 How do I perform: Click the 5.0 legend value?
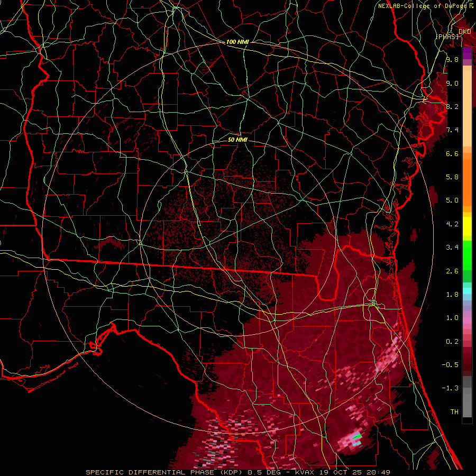pyautogui.click(x=452, y=200)
